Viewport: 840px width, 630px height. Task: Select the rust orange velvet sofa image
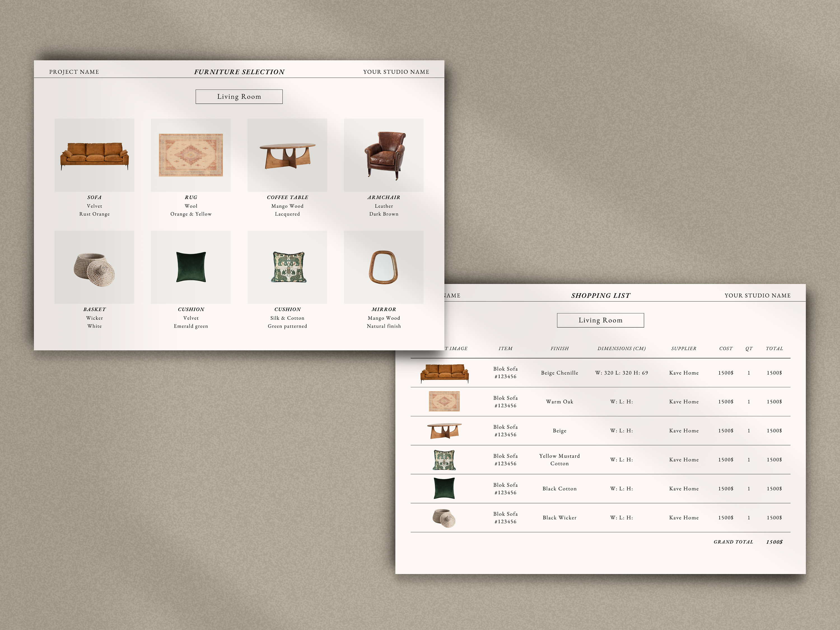pos(95,155)
